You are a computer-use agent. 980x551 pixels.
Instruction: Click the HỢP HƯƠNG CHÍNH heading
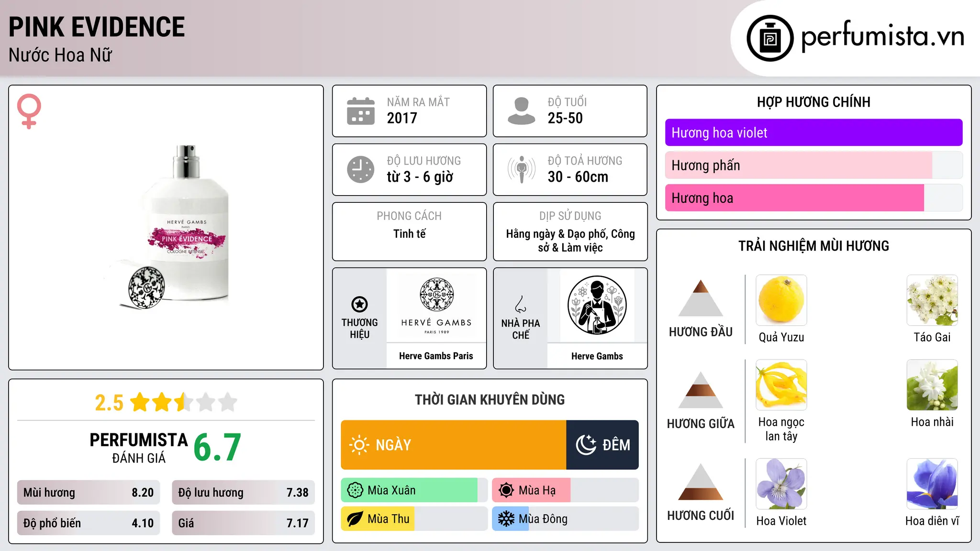pos(813,102)
